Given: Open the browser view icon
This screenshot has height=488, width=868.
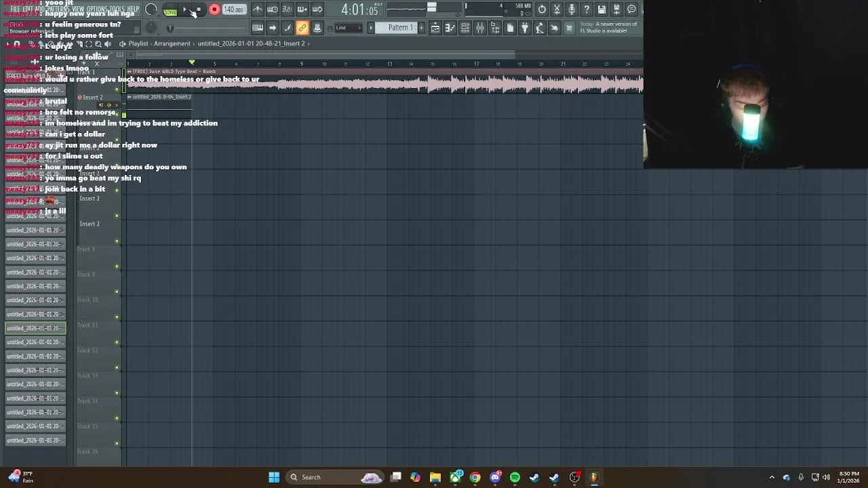Looking at the screenshot, I should pyautogui.click(x=495, y=28).
